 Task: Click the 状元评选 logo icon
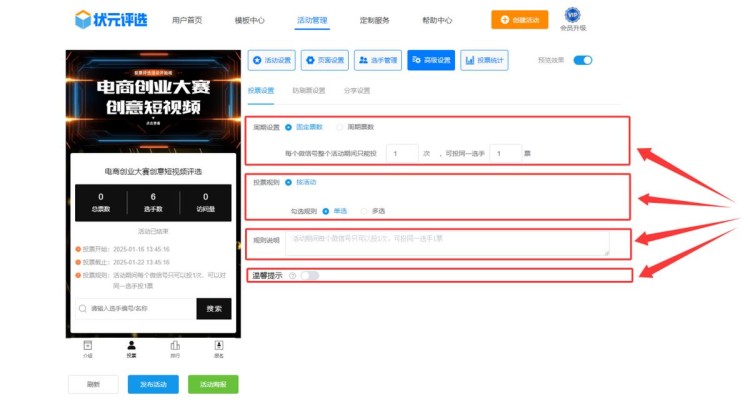tap(82, 19)
